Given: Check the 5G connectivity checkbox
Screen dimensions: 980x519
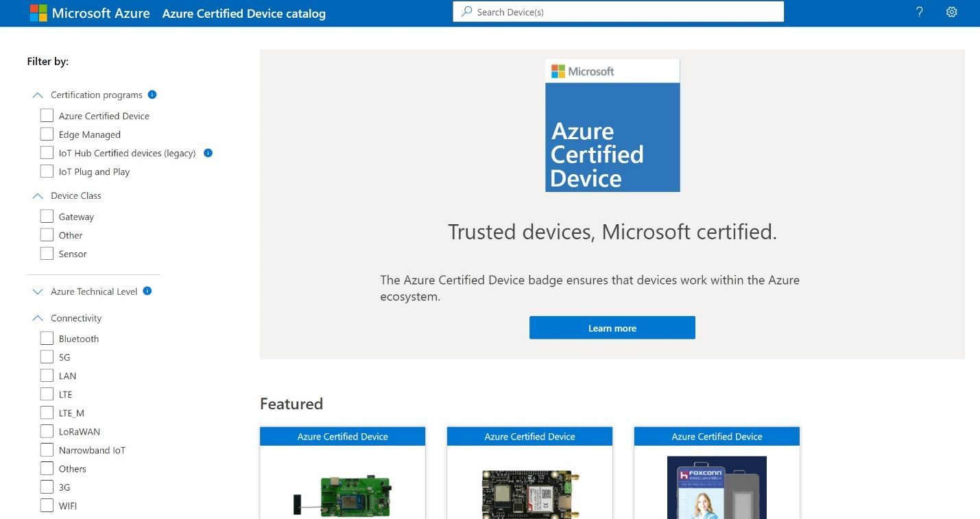Looking at the screenshot, I should (47, 357).
